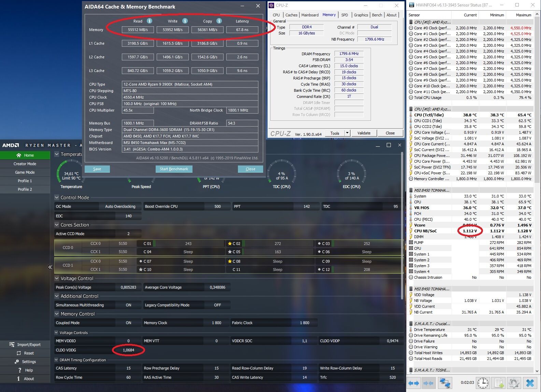541x392 pixels.
Task: Click the dot marker on core C 03
Action: tap(319, 244)
